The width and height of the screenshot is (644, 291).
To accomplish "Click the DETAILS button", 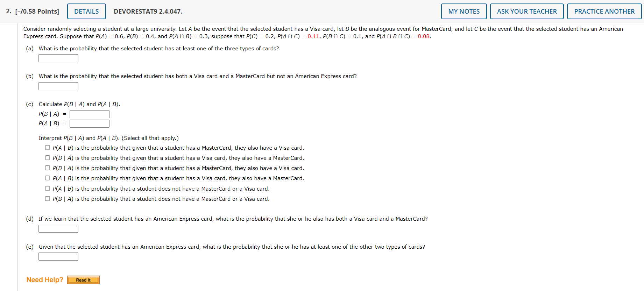I will pyautogui.click(x=86, y=11).
